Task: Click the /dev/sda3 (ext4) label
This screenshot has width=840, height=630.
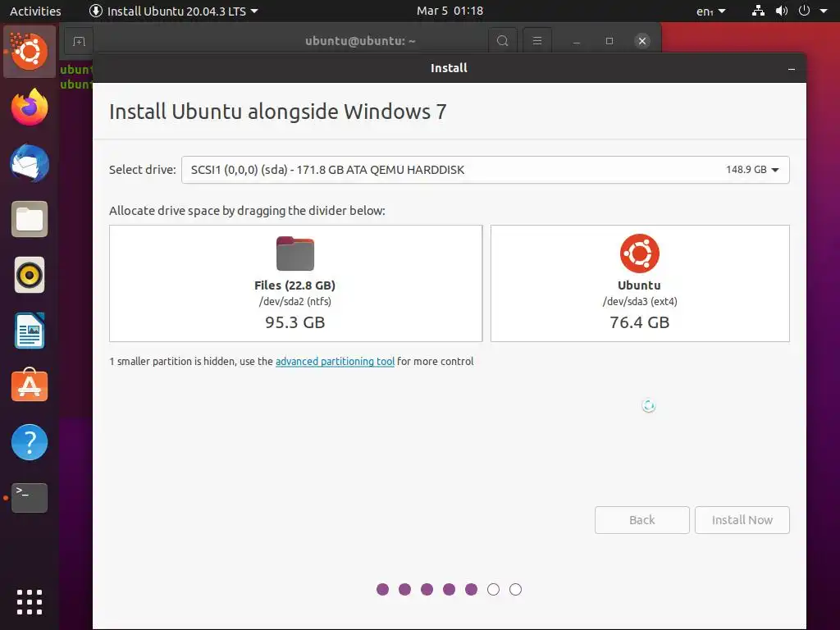Action: pyautogui.click(x=640, y=302)
